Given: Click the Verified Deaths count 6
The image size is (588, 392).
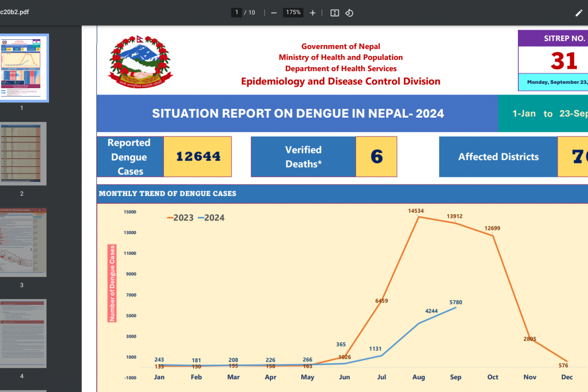Looking at the screenshot, I should coord(376,157).
